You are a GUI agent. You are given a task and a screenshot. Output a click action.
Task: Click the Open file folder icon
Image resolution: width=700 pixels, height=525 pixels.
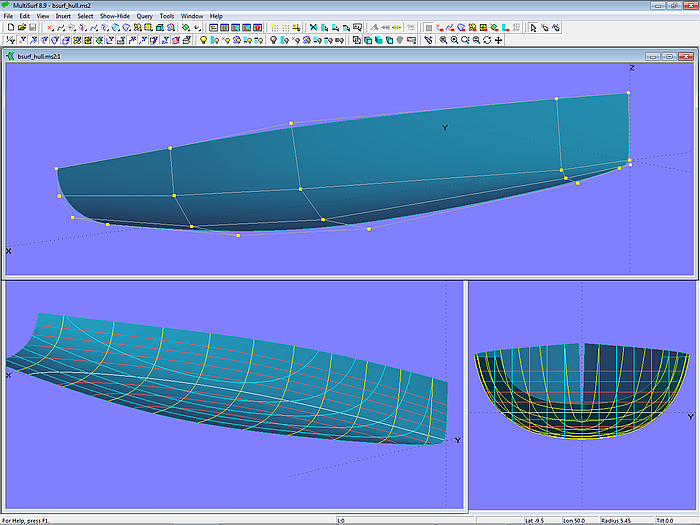coord(20,28)
